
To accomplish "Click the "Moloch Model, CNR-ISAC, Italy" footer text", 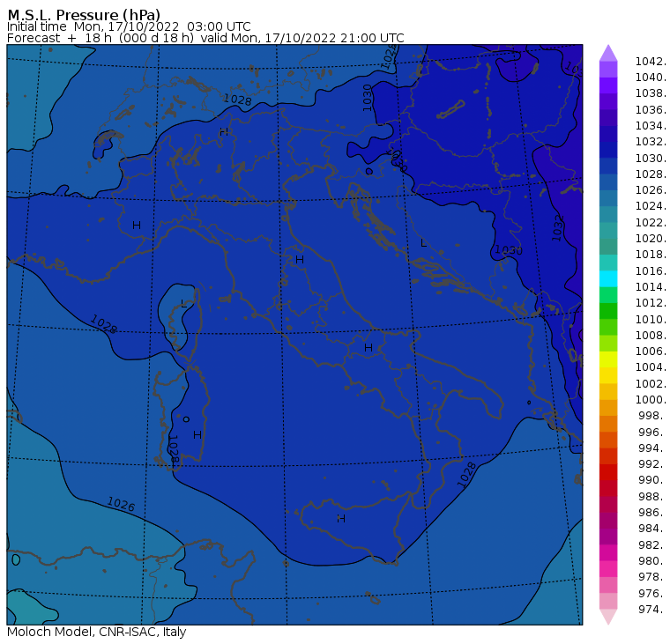I will tap(97, 632).
